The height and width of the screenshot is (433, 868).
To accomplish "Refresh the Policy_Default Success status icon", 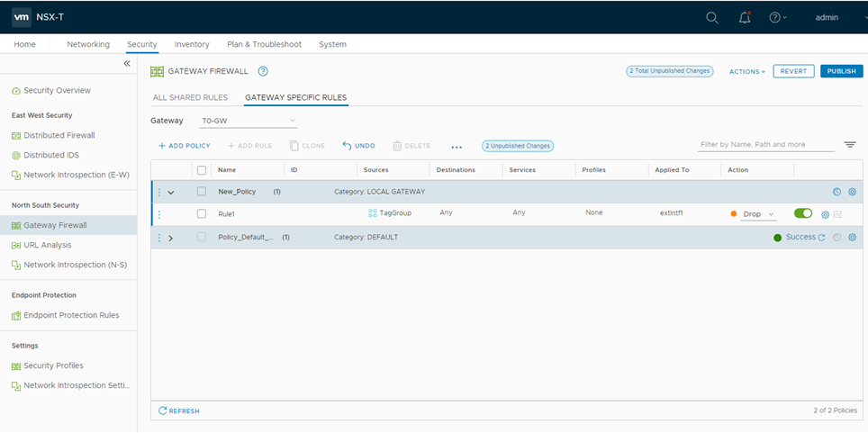I will (821, 238).
